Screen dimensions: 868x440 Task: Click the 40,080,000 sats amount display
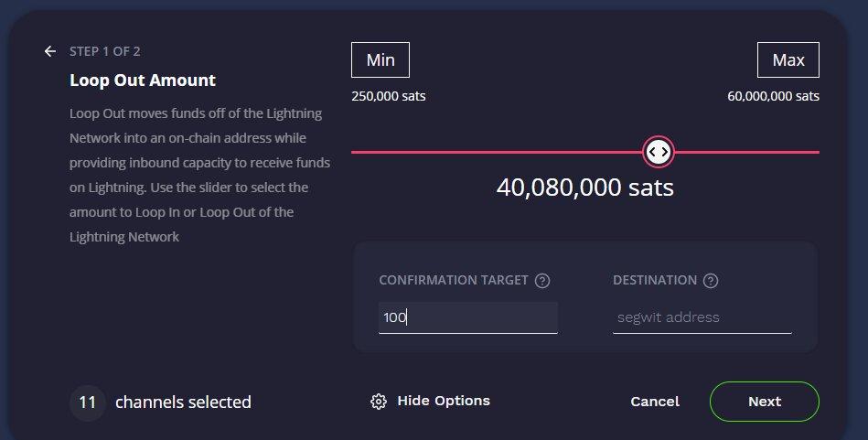(x=584, y=188)
